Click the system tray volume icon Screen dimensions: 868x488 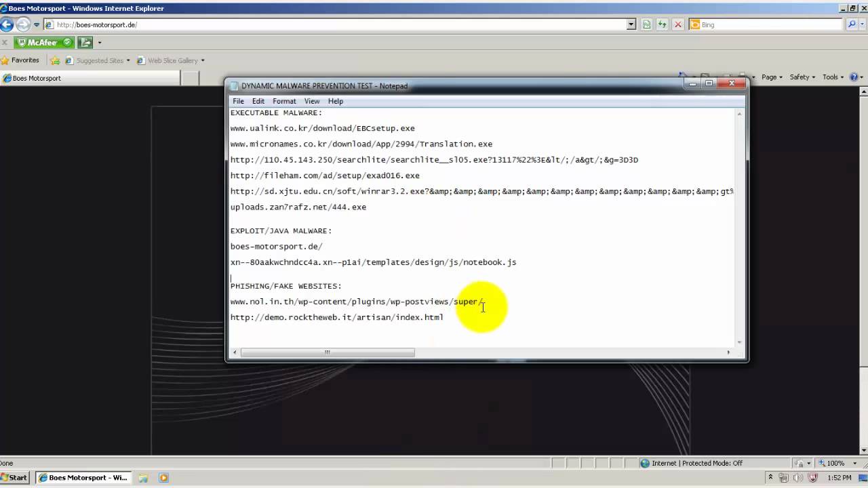point(797,478)
